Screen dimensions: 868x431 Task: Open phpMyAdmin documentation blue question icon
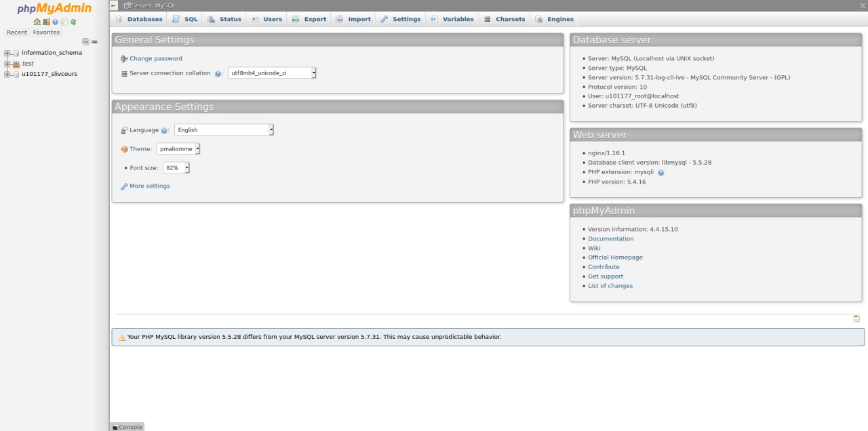55,22
